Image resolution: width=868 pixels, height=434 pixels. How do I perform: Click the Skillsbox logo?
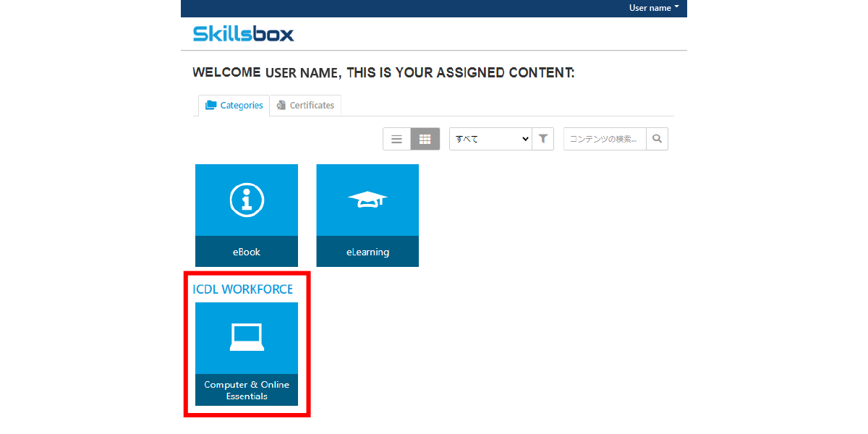click(244, 33)
